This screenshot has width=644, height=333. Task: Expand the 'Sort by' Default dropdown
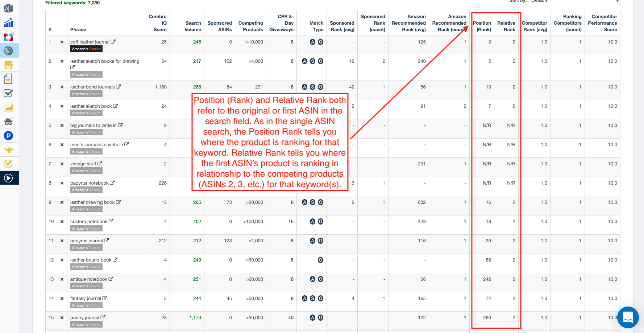(x=574, y=2)
